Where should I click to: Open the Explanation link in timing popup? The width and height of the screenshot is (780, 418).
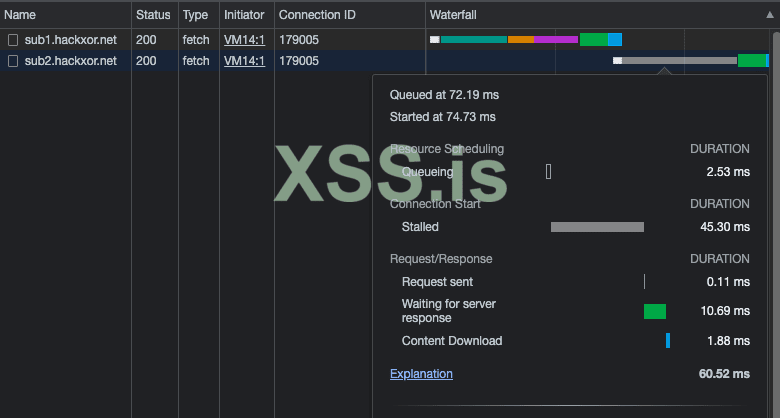coord(421,374)
